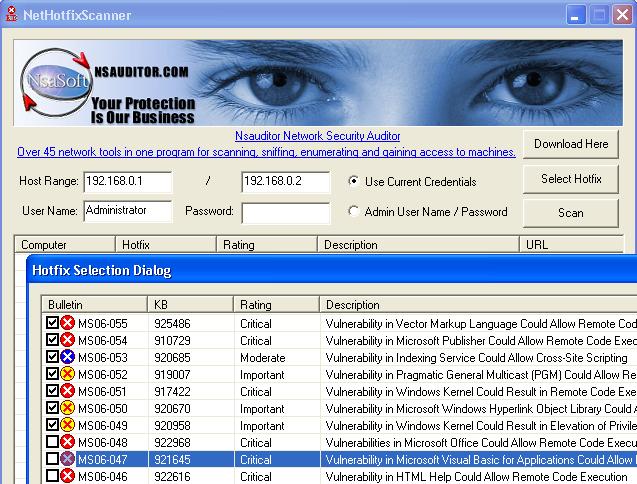Screen dimensions: 637x484
Task: Click the yellow important icon beside MS06-052
Action: 67,374
